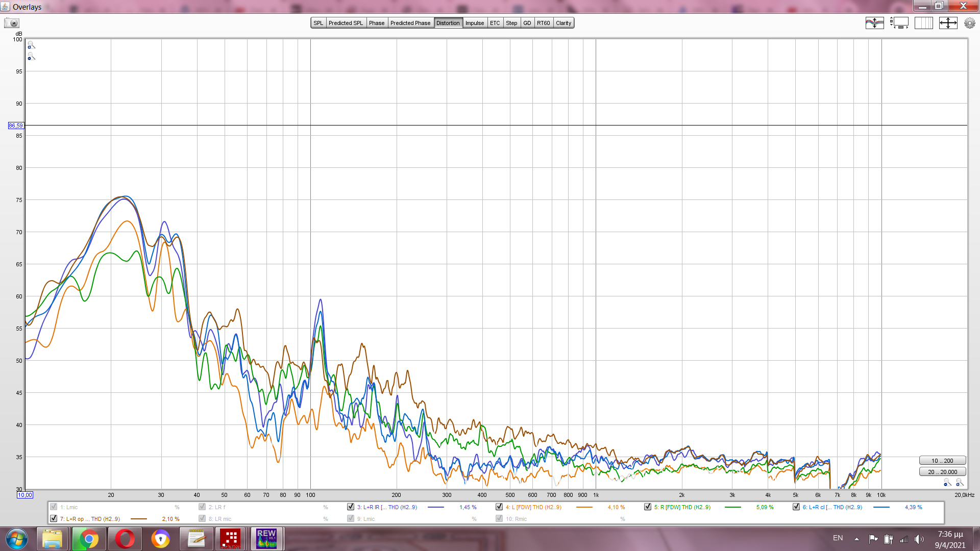This screenshot has width=980, height=551.
Task: Select the Impulse tab
Action: (474, 23)
